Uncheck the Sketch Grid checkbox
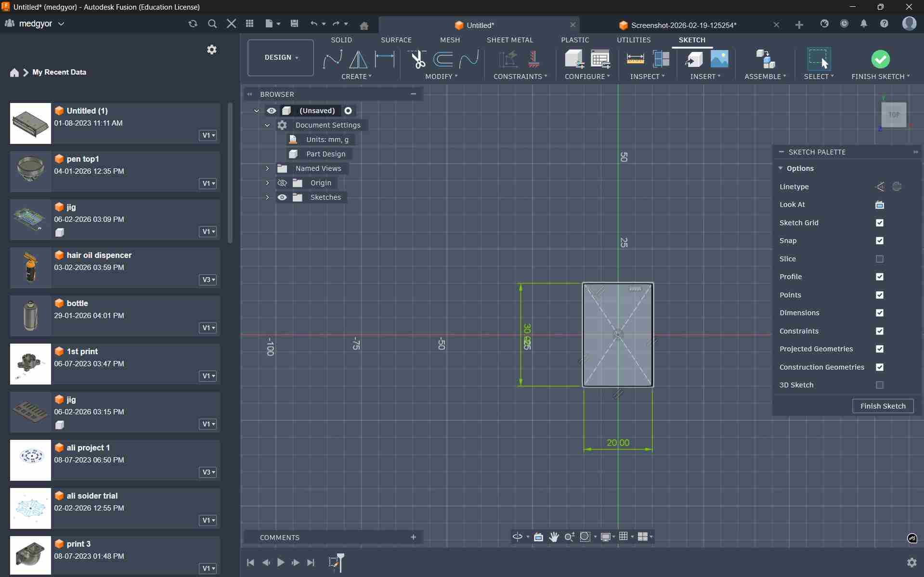 879,223
